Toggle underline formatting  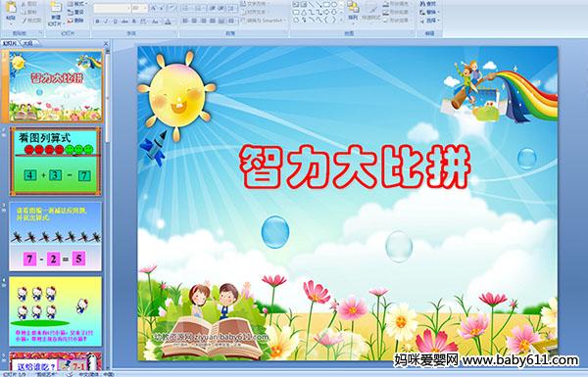pos(116,22)
